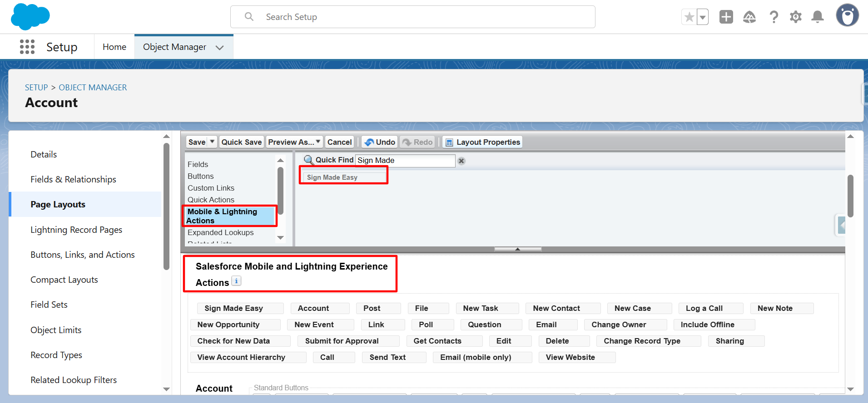Click the layout Save button

click(197, 142)
